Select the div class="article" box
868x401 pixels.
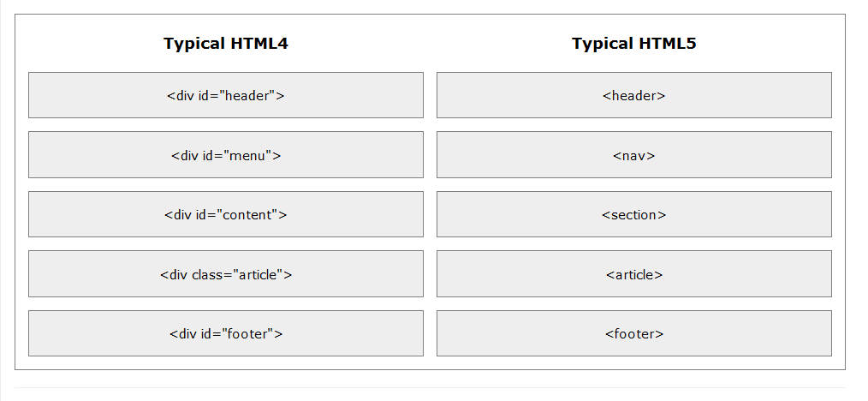[x=226, y=273]
